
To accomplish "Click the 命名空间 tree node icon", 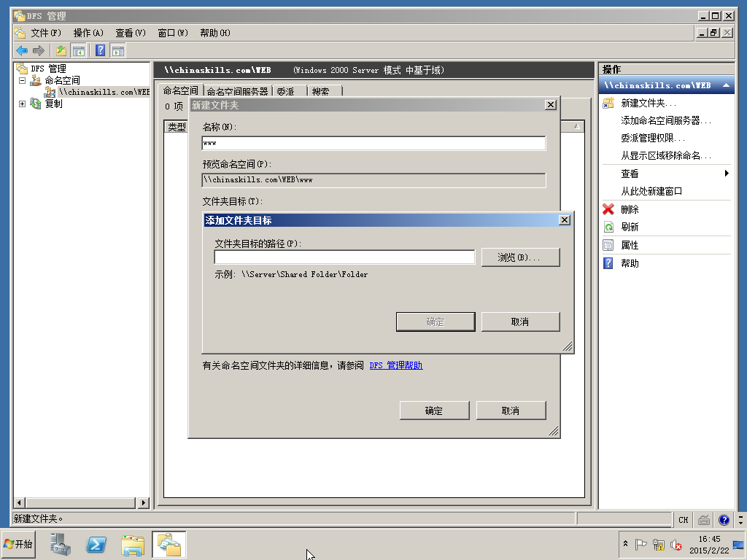I will coord(36,80).
